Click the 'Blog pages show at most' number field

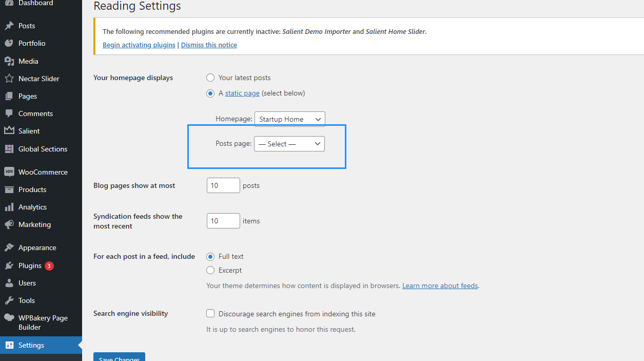(223, 185)
